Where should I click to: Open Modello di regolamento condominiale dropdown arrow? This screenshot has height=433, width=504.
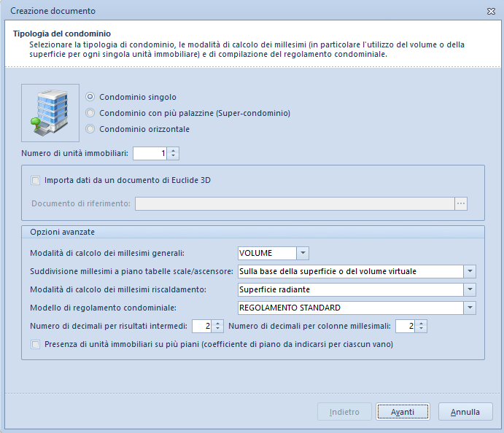coord(470,308)
